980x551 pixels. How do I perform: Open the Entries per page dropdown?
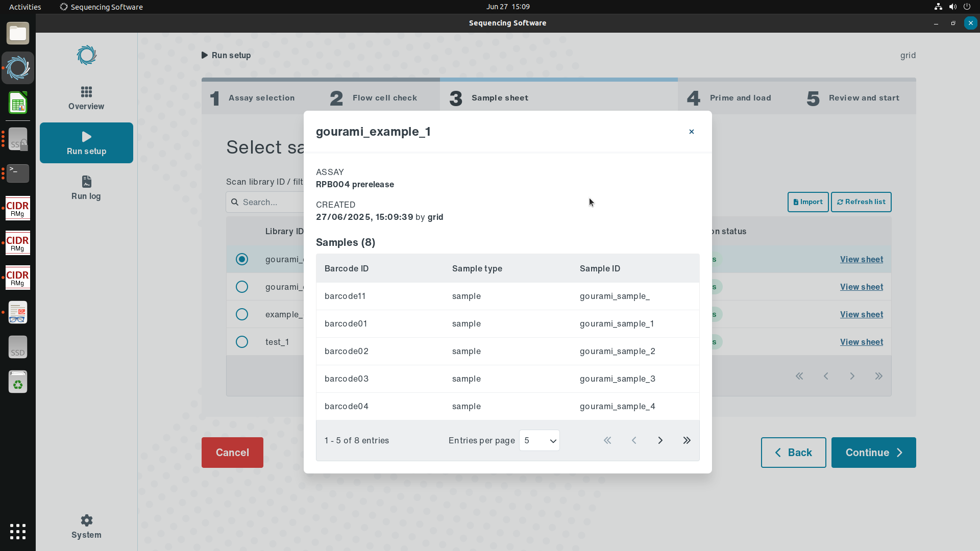tap(539, 440)
